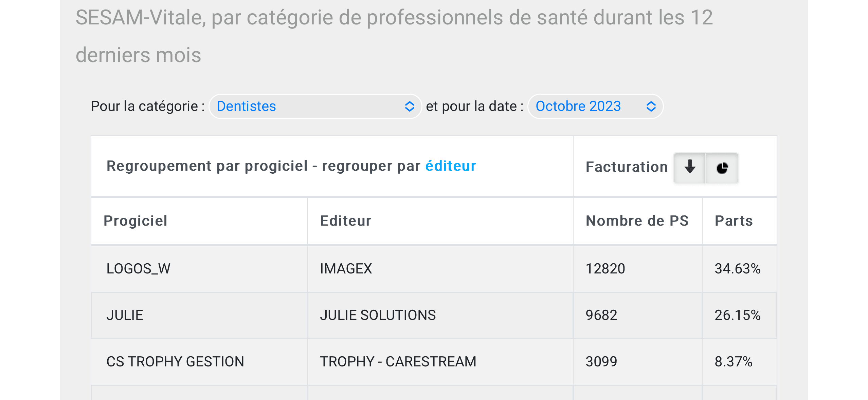Click the sort-descending arrow icon beside Facturation
The height and width of the screenshot is (400, 868).
[689, 168]
